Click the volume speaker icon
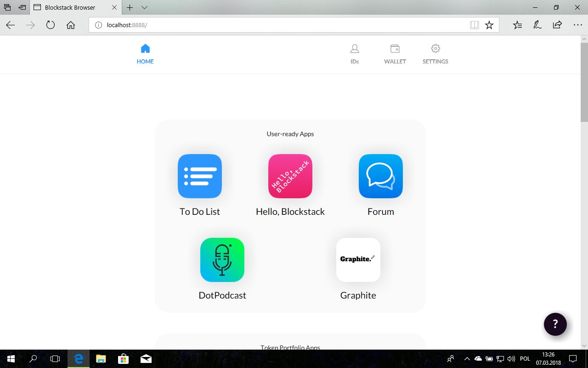This screenshot has width=588, height=368. [x=511, y=359]
